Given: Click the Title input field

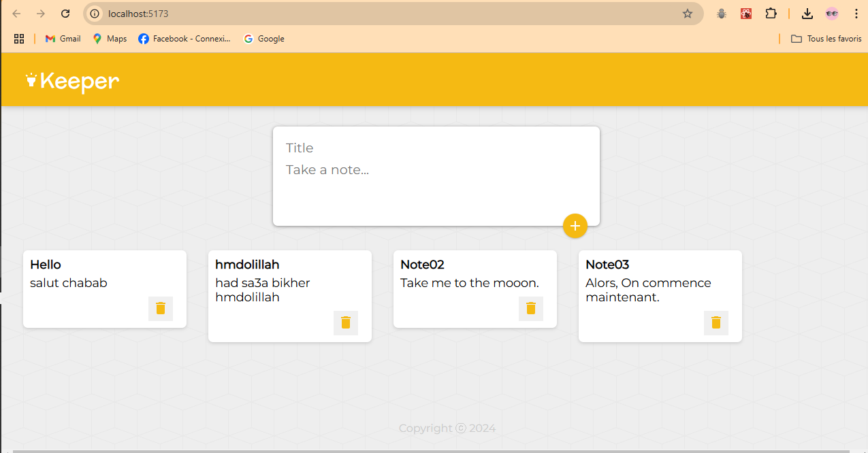Looking at the screenshot, I should [436, 148].
